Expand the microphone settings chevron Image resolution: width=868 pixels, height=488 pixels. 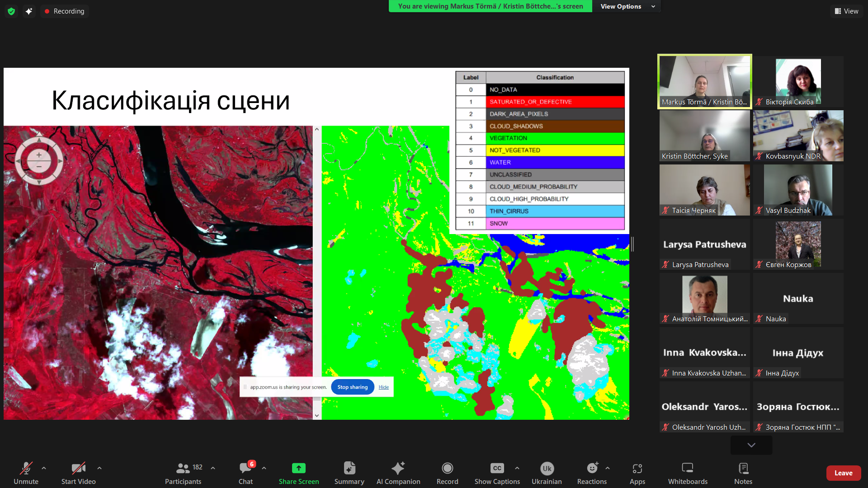[43, 468]
